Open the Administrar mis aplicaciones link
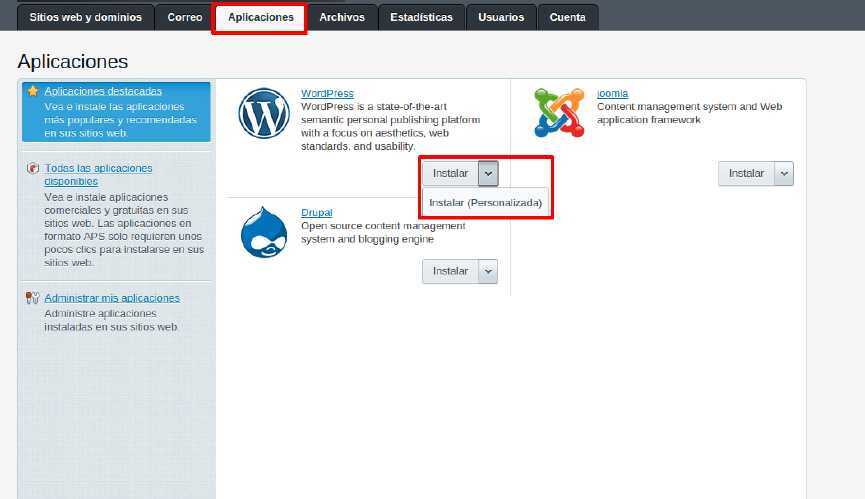Screen dimensions: 865x499 click(112, 298)
